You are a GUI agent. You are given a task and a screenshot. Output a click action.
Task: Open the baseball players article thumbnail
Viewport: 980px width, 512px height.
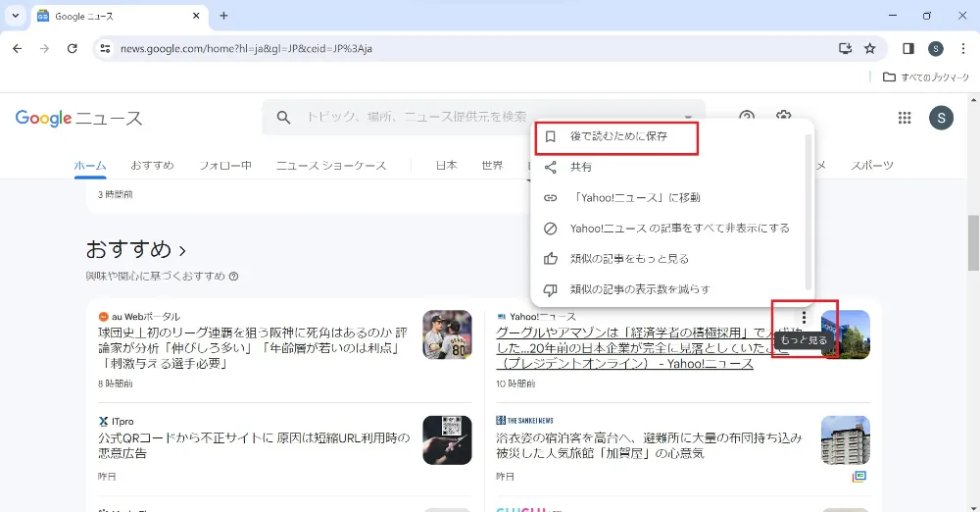[x=447, y=334]
